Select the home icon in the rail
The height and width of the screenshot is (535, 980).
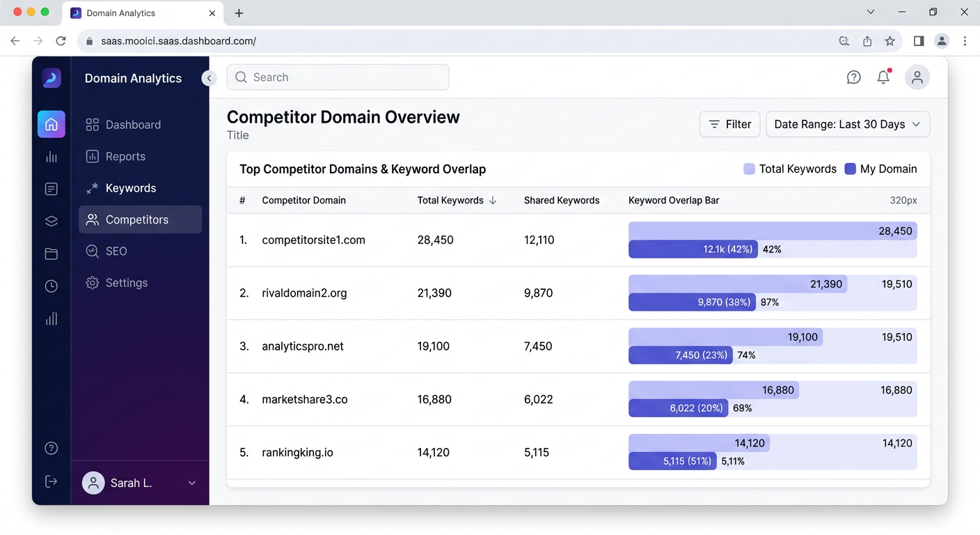click(52, 125)
